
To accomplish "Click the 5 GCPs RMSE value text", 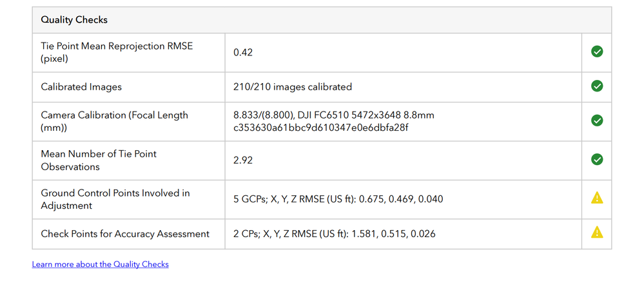I will click(338, 199).
